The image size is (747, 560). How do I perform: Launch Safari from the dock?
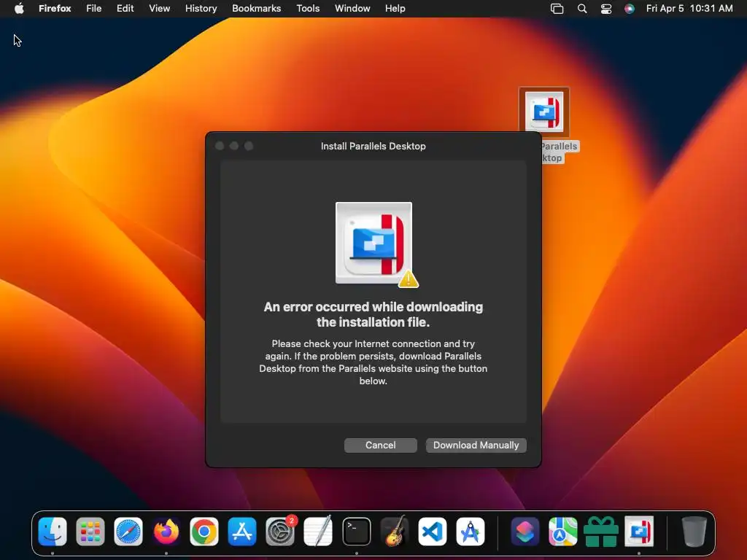(x=128, y=532)
